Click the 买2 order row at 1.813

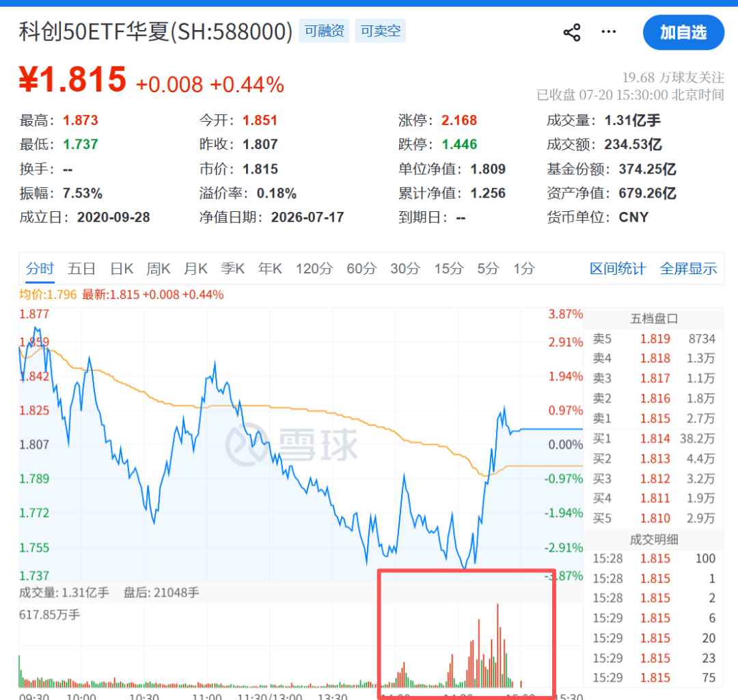point(654,459)
